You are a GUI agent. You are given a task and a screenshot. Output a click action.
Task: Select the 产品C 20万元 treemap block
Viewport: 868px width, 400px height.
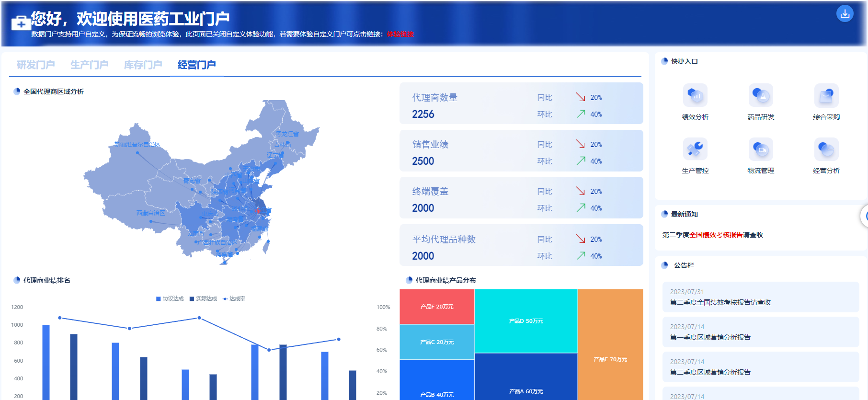point(437,342)
